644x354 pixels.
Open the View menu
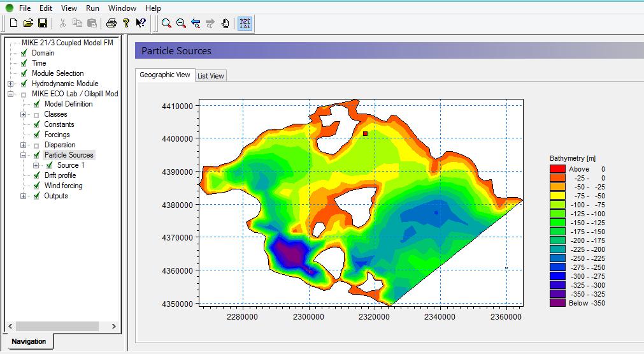[69, 8]
